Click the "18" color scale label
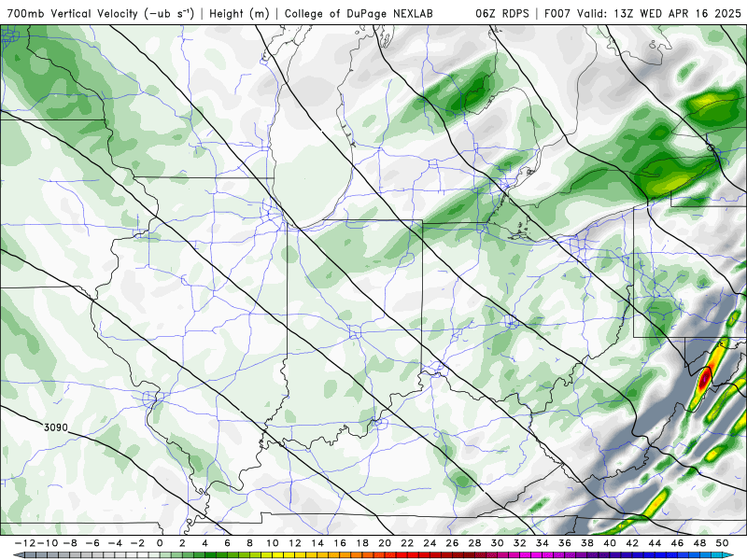Image resolution: width=747 pixels, height=560 pixels. coord(362,543)
